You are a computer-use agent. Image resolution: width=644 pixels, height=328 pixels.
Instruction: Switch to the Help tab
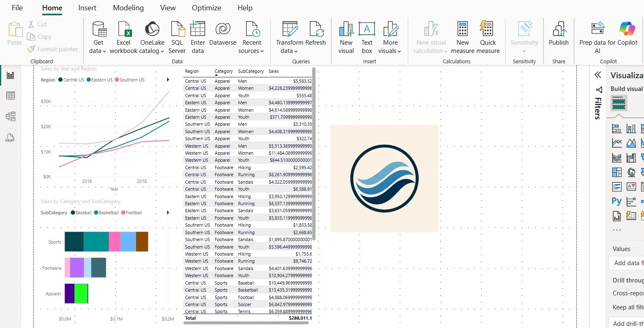245,8
